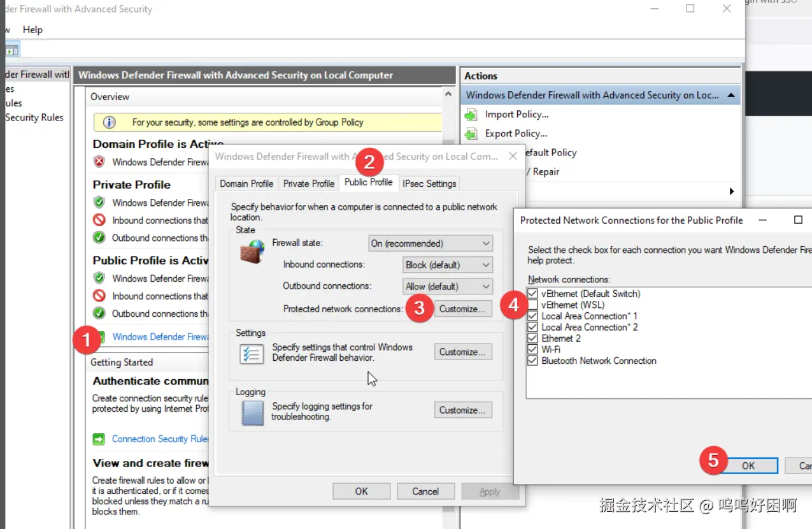
Task: Open the Firewall state dropdown
Action: [431, 243]
